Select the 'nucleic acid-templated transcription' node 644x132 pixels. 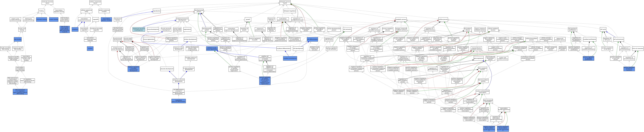(482, 92)
